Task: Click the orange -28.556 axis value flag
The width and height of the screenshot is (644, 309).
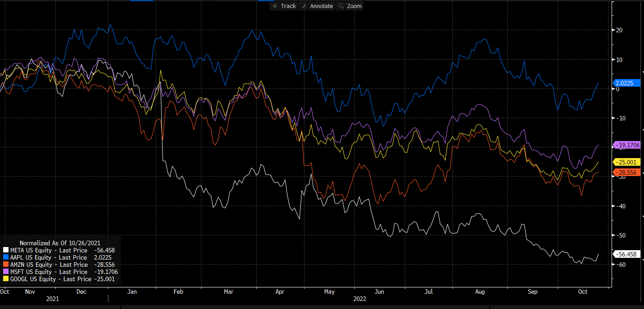Action: point(626,172)
